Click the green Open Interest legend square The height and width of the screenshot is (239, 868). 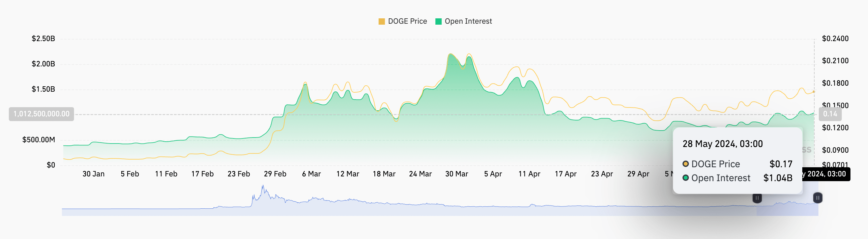point(438,21)
